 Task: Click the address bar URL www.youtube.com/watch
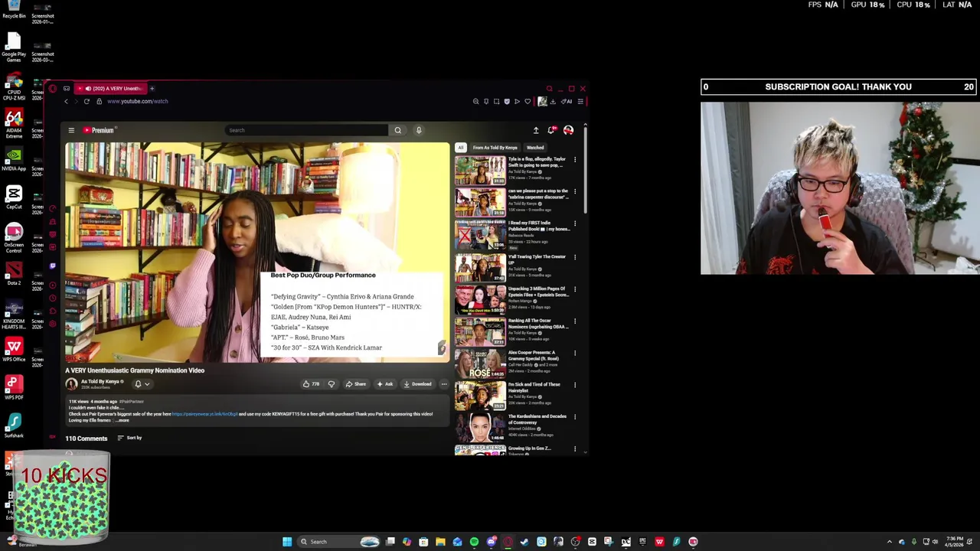tap(137, 101)
